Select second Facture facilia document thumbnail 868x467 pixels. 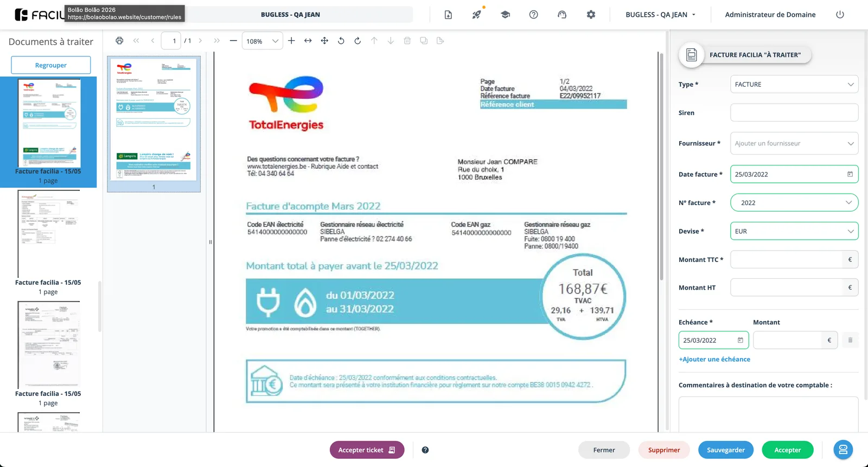coord(49,234)
